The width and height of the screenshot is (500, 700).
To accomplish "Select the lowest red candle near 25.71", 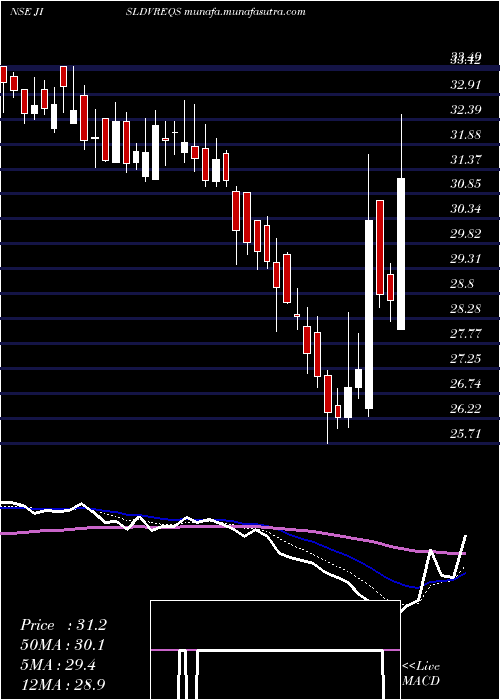I will [328, 394].
